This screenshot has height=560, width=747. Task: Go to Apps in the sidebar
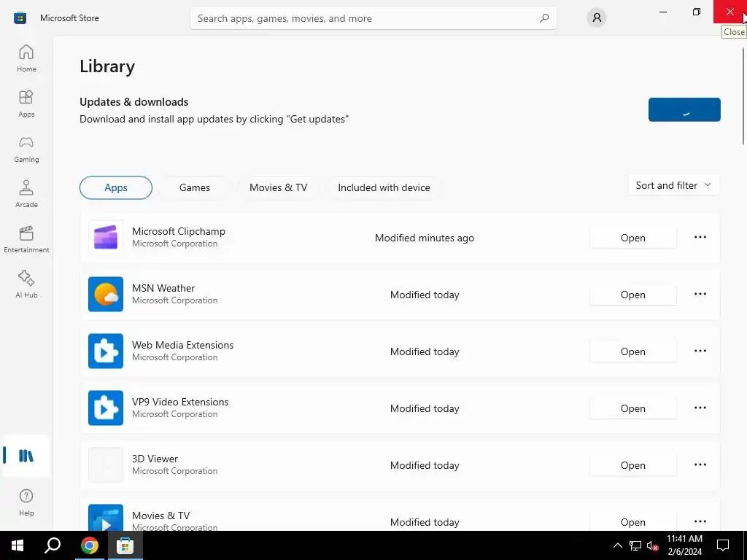(26, 104)
